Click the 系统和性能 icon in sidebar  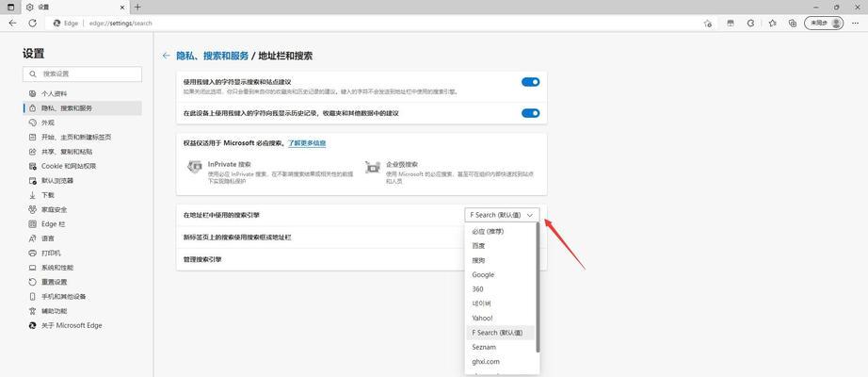[x=32, y=268]
